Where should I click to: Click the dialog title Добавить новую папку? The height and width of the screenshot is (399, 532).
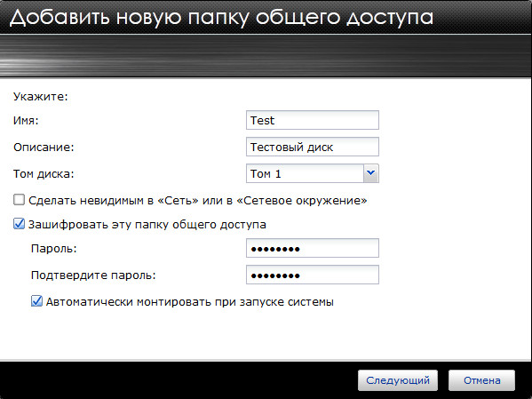click(x=221, y=17)
